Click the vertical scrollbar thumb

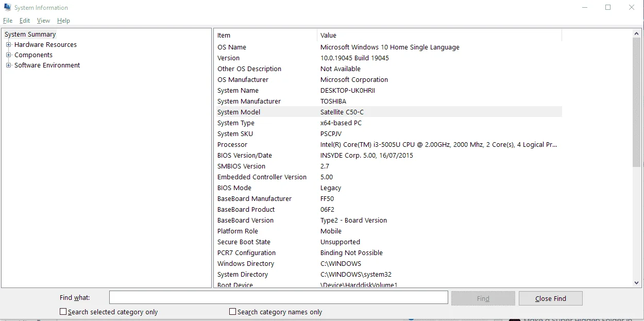coord(636,103)
